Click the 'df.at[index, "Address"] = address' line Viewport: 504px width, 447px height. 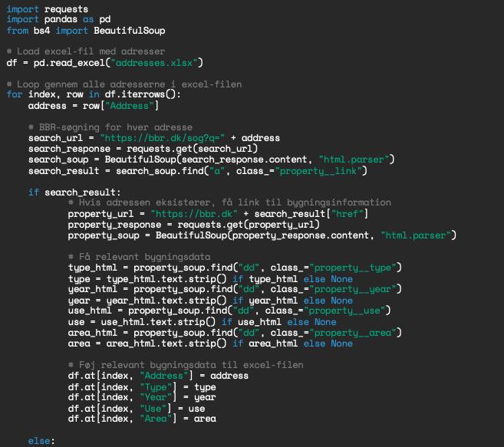(158, 376)
